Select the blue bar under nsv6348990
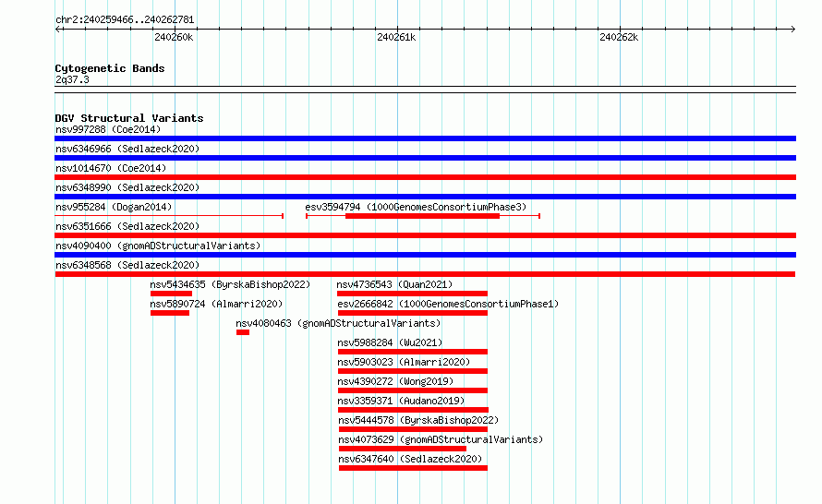This screenshot has height=504, width=822. [425, 197]
